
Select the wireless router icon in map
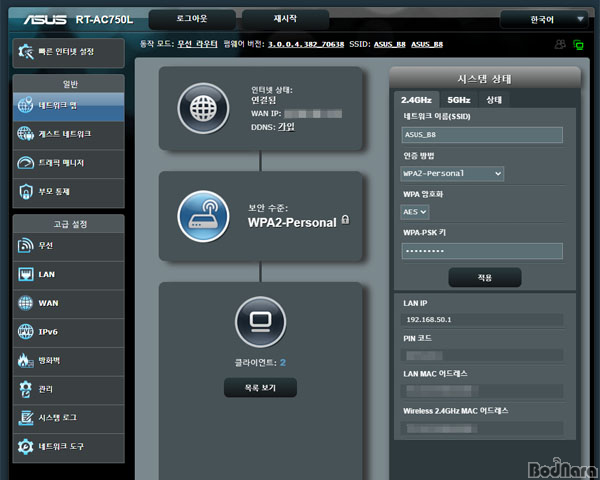click(x=203, y=216)
